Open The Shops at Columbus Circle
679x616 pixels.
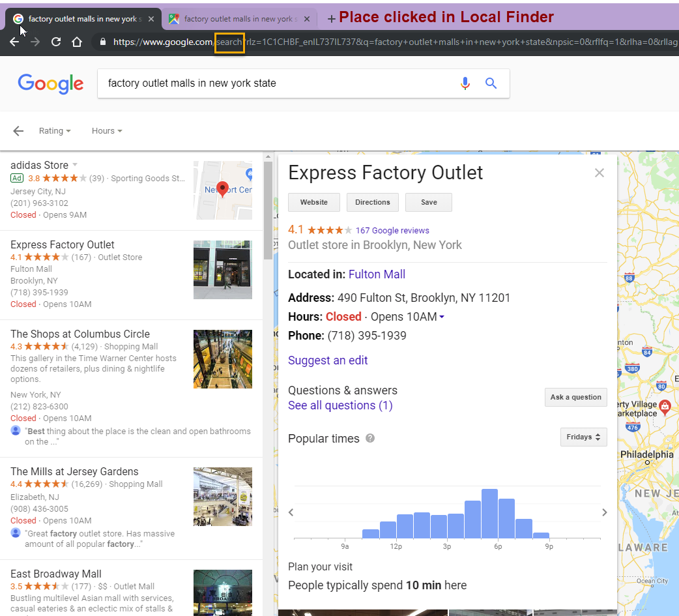click(x=80, y=334)
